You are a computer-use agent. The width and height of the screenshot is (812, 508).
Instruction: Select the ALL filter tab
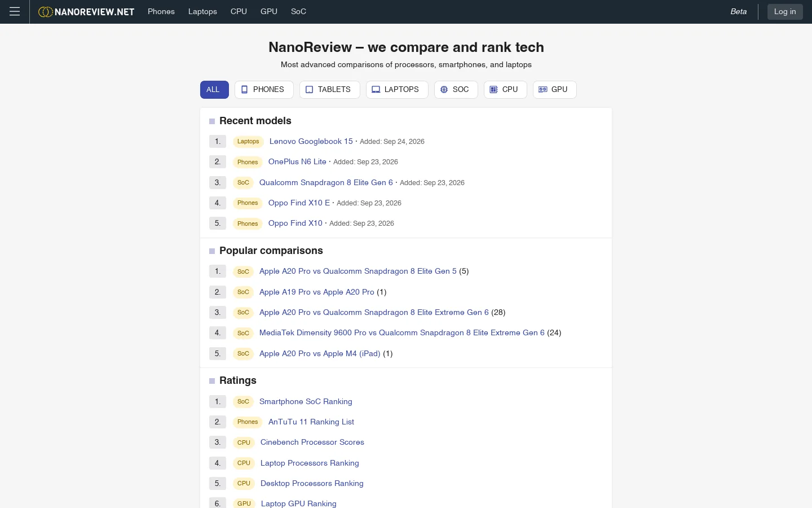click(214, 90)
